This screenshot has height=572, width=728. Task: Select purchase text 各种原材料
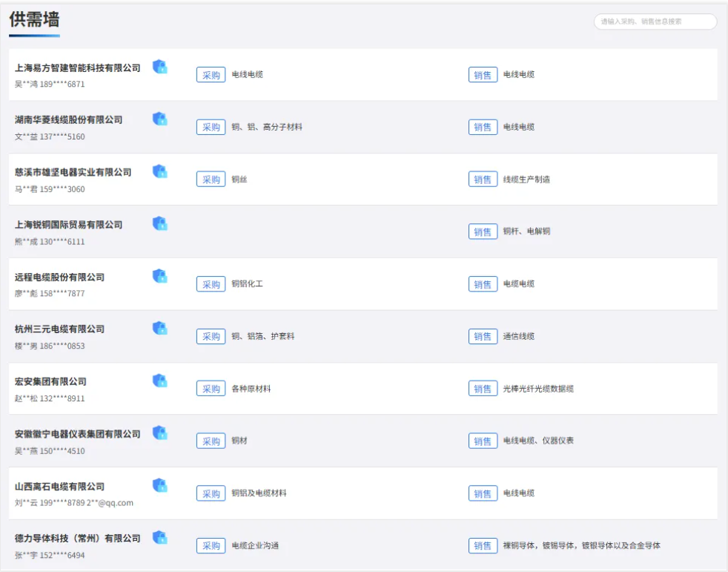(x=251, y=389)
